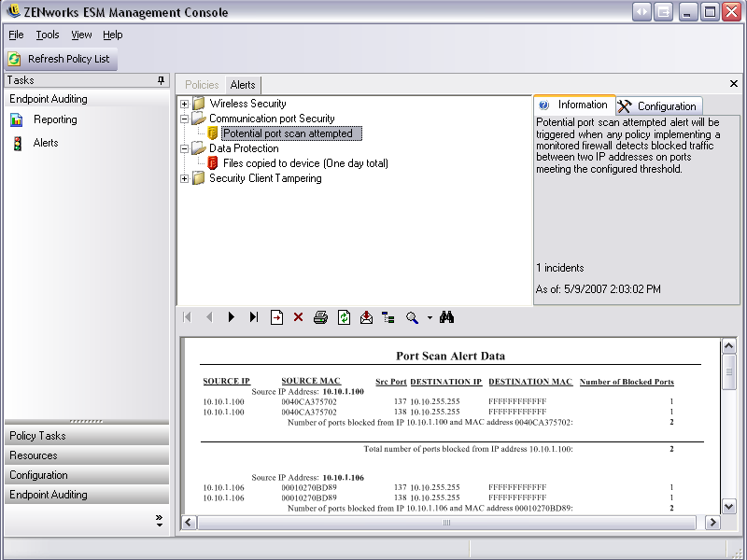Click red alert icon for files copied
The height and width of the screenshot is (560, 747).
click(x=213, y=162)
